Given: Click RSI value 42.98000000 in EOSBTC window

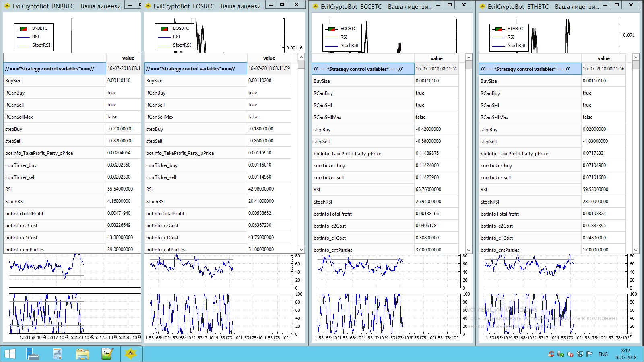Looking at the screenshot, I should point(261,189).
